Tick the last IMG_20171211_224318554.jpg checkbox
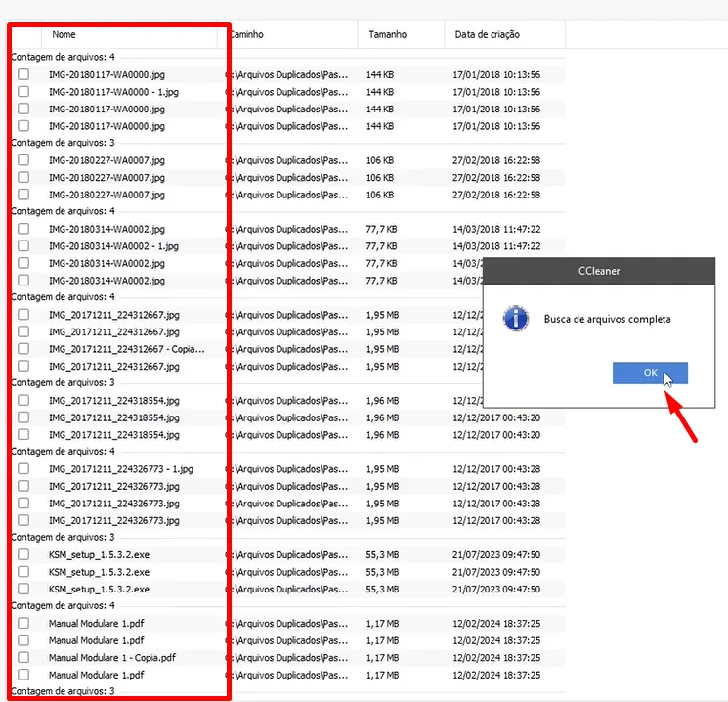The width and height of the screenshot is (728, 702). coord(23,434)
